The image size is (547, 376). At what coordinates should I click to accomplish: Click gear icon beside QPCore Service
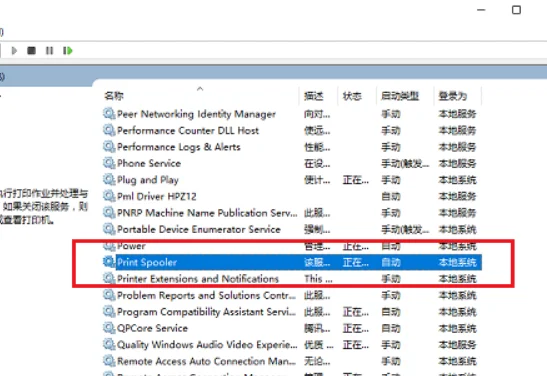pos(109,328)
